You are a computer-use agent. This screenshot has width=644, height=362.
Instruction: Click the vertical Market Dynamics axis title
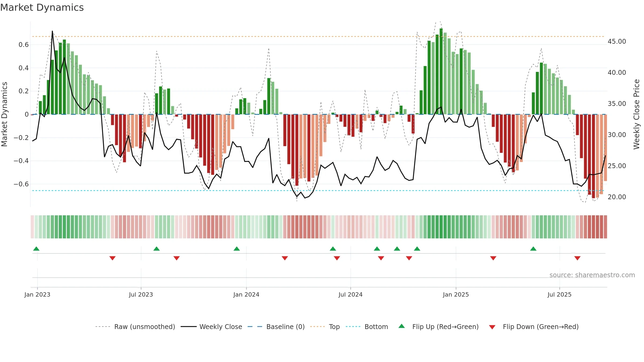tap(4, 114)
